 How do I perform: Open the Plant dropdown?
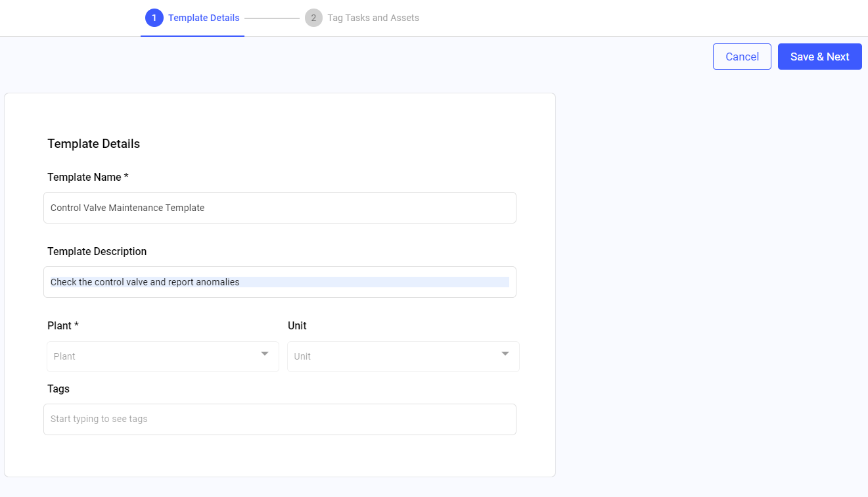click(x=154, y=356)
